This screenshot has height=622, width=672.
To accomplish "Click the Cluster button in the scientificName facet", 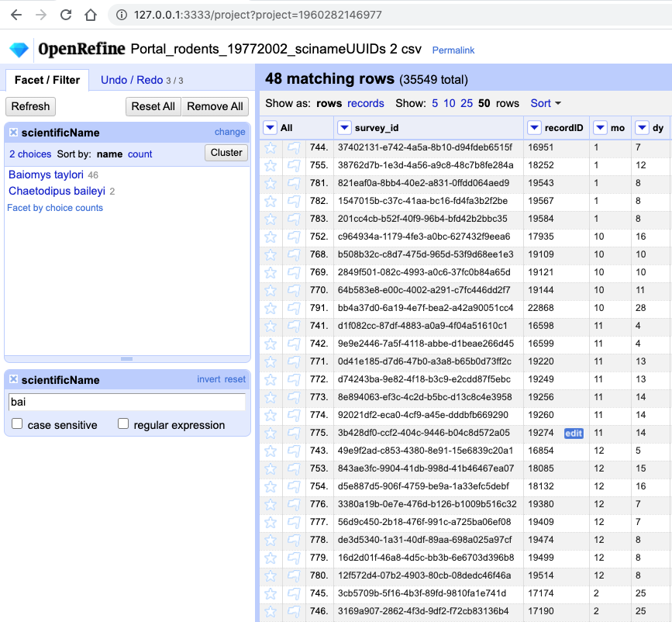I will tap(226, 153).
